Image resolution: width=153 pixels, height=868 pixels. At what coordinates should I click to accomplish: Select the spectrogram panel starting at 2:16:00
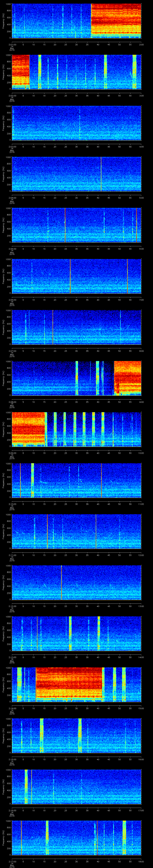[76, 787]
